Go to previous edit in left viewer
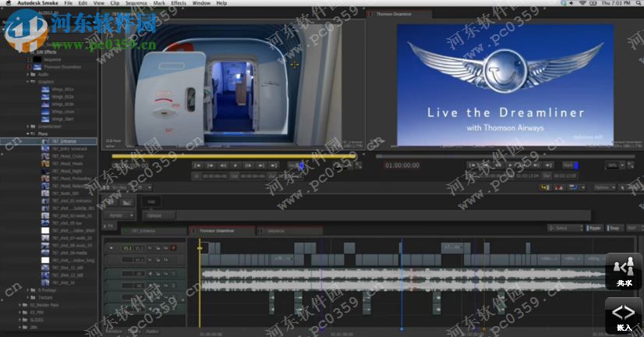 coord(211,165)
